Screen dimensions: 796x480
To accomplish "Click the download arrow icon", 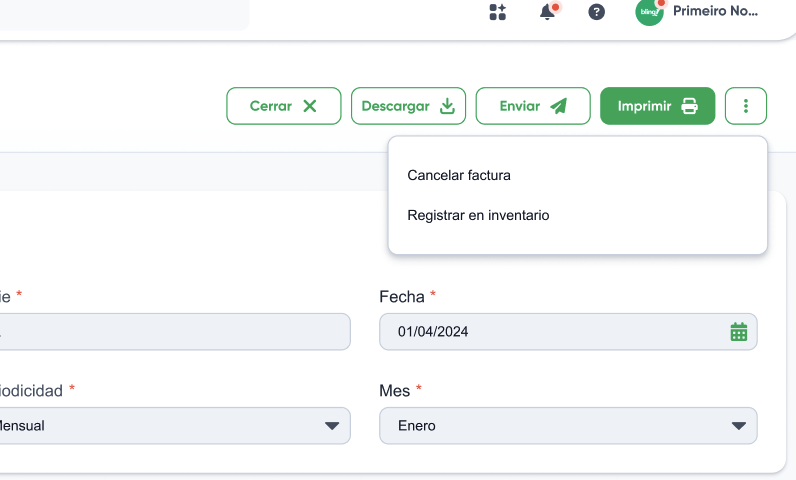I will [447, 106].
